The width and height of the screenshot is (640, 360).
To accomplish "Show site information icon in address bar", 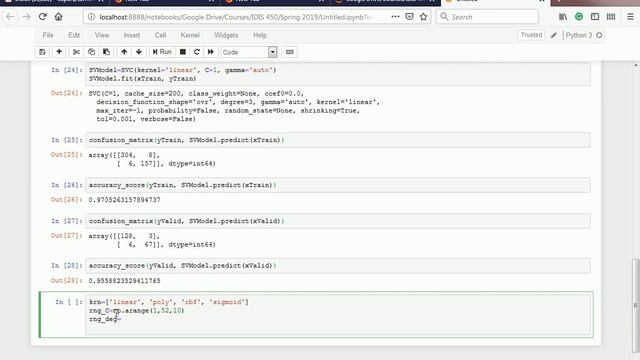I will pyautogui.click(x=91, y=17).
